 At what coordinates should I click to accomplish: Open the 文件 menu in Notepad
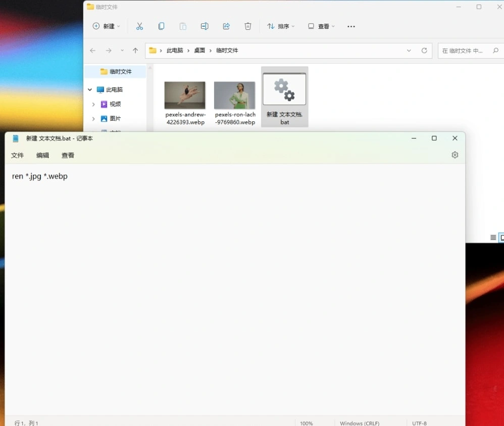pos(18,156)
